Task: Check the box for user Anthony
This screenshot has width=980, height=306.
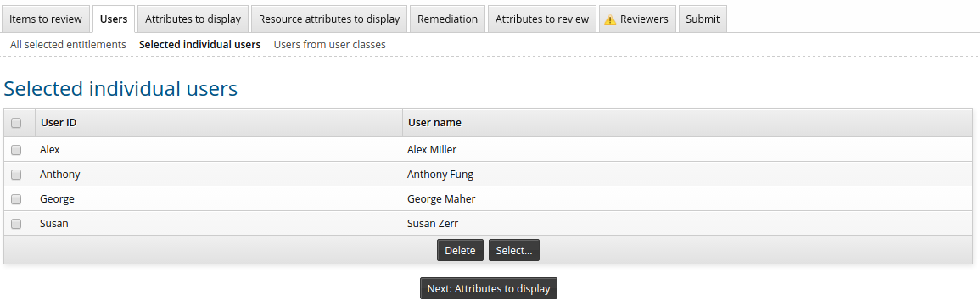Action: pyautogui.click(x=16, y=175)
